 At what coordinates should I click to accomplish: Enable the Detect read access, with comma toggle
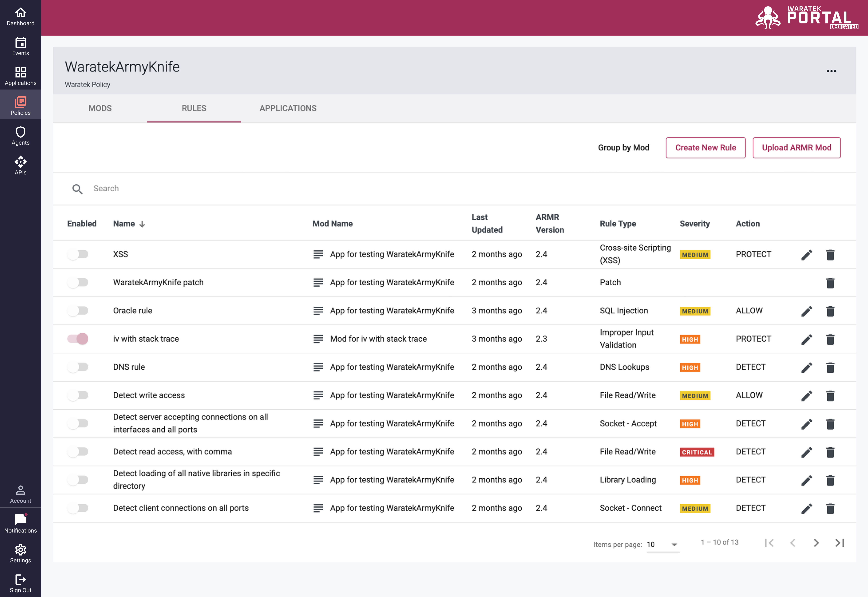[x=78, y=451]
